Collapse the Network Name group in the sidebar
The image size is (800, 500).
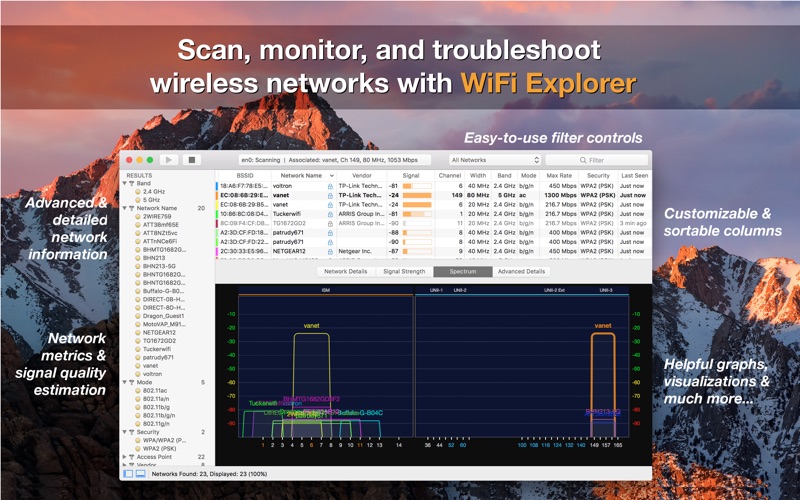[x=124, y=208]
